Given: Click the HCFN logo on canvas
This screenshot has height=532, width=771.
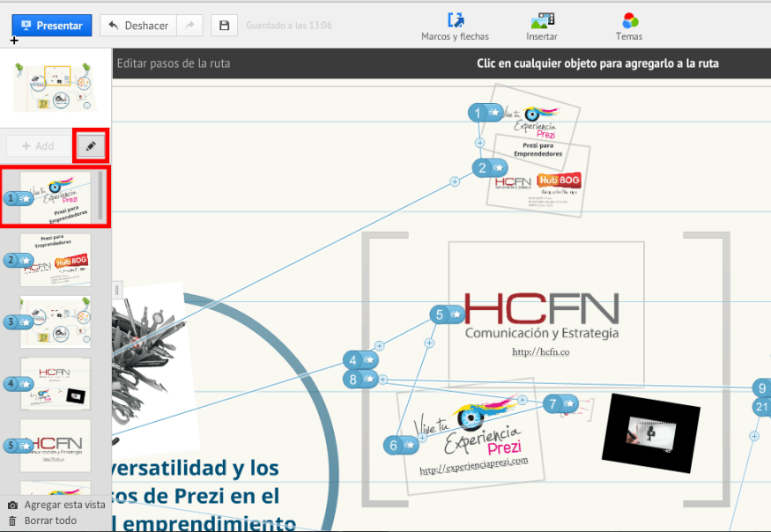Looking at the screenshot, I should (541, 314).
